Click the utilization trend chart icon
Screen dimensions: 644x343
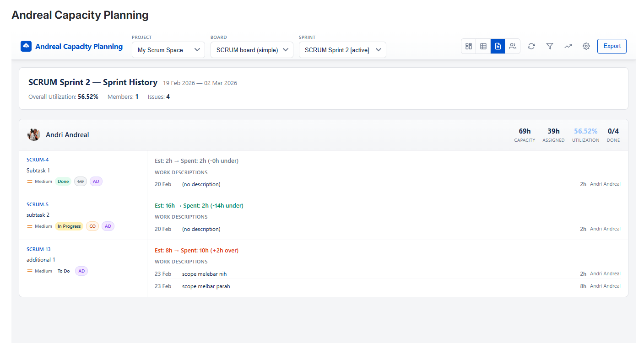point(568,46)
